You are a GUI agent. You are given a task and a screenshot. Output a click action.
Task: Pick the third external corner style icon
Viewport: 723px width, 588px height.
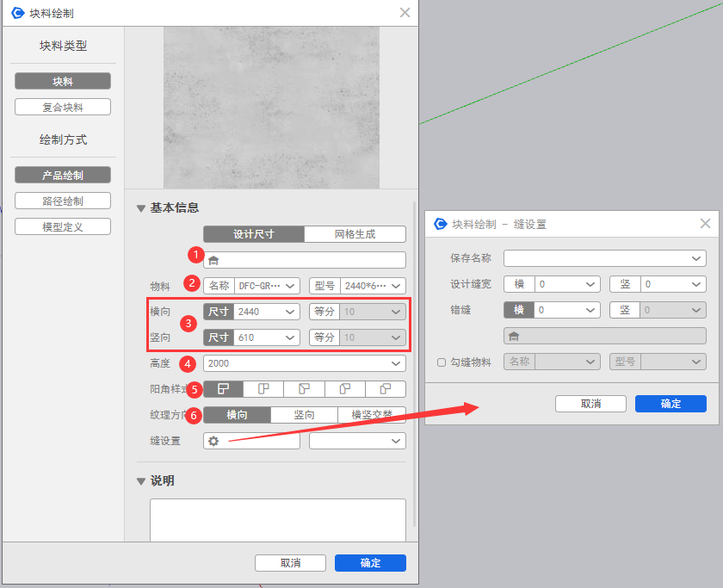(304, 389)
